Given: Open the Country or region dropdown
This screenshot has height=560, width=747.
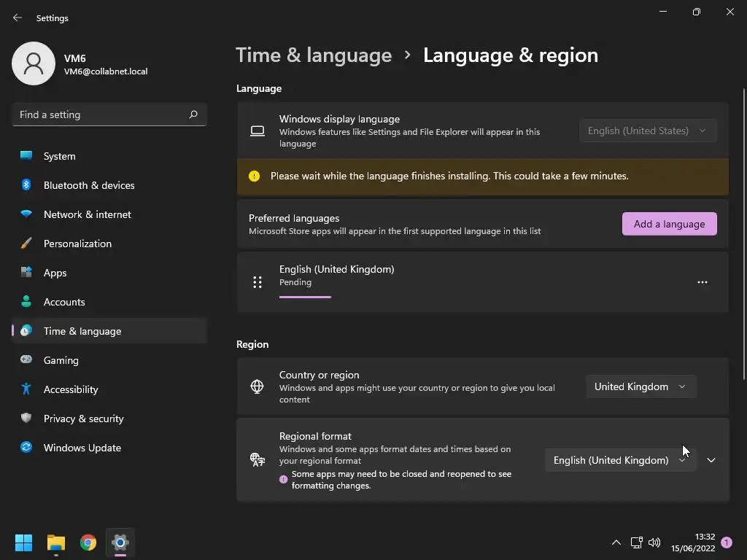Looking at the screenshot, I should 641,386.
